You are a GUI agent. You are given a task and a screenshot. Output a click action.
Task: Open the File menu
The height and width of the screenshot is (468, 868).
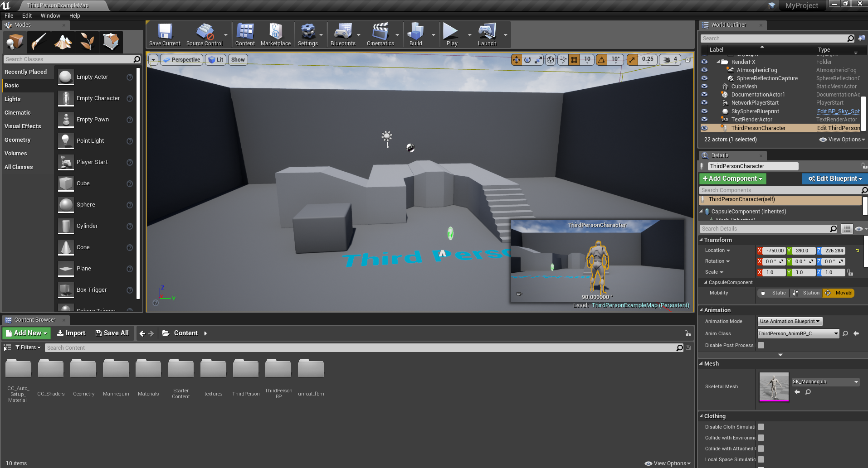9,15
